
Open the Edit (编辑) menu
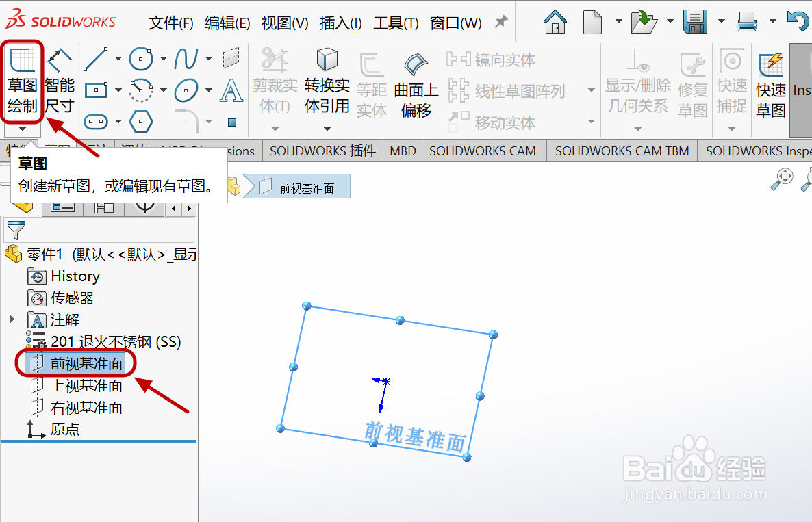pyautogui.click(x=227, y=23)
